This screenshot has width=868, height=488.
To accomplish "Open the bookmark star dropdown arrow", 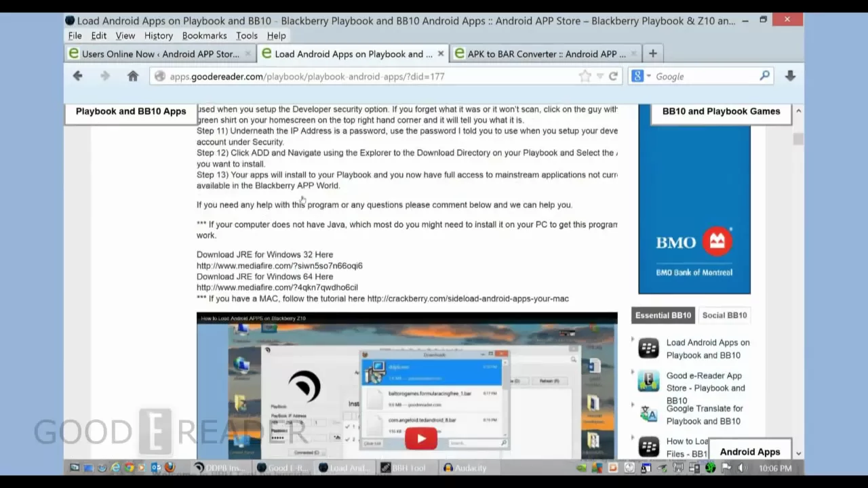I will tap(600, 77).
